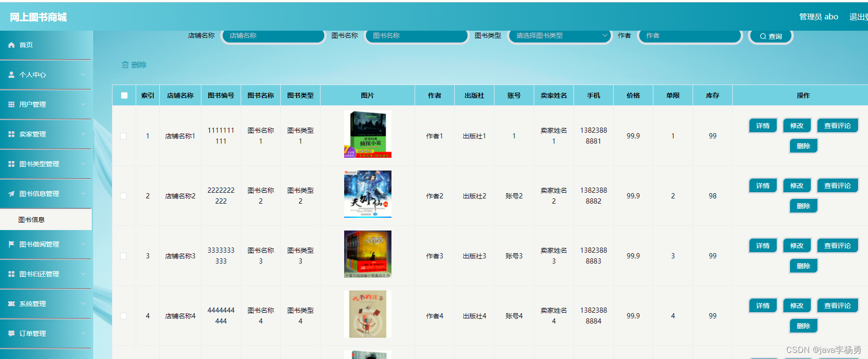Click cell 出版社2
The image size is (868, 359).
click(x=474, y=196)
